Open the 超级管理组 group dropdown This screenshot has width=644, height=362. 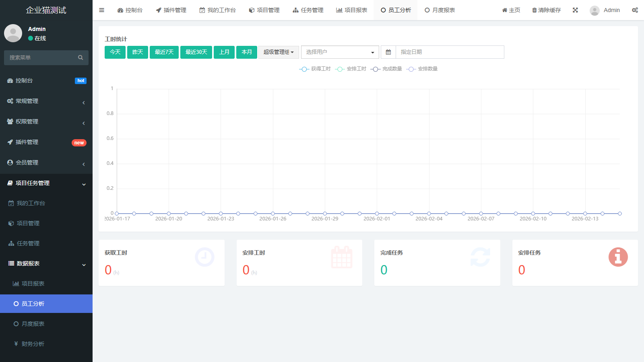pos(279,52)
